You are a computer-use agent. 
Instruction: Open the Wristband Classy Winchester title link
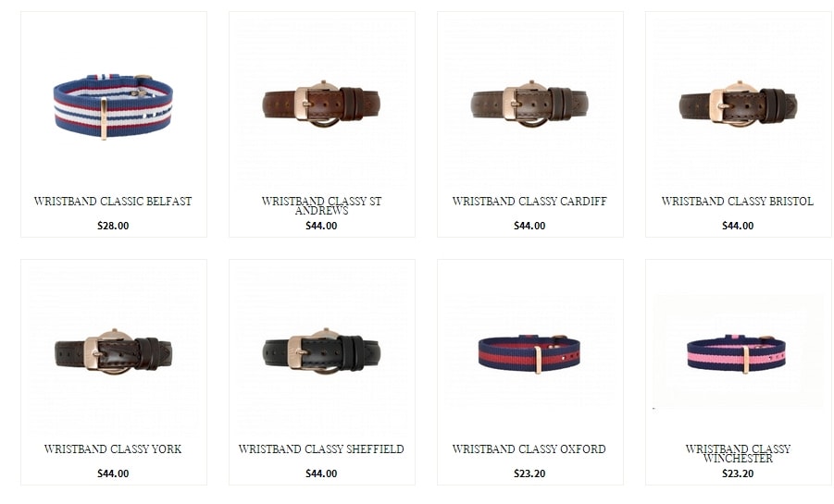click(x=738, y=453)
